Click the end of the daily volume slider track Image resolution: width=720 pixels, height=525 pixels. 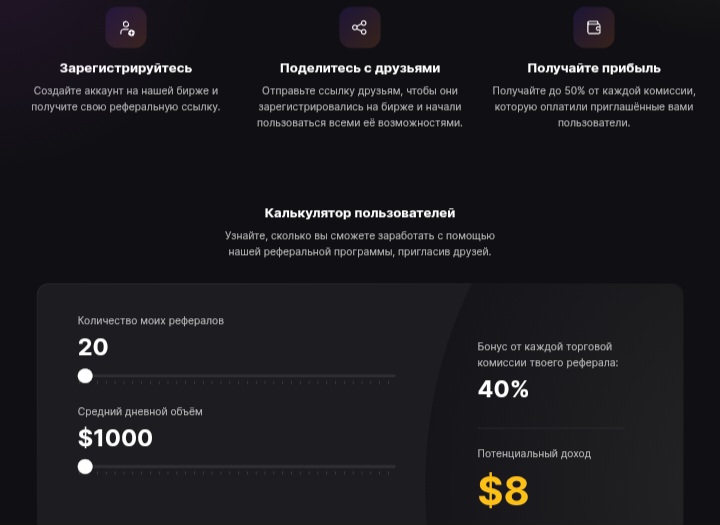point(394,467)
